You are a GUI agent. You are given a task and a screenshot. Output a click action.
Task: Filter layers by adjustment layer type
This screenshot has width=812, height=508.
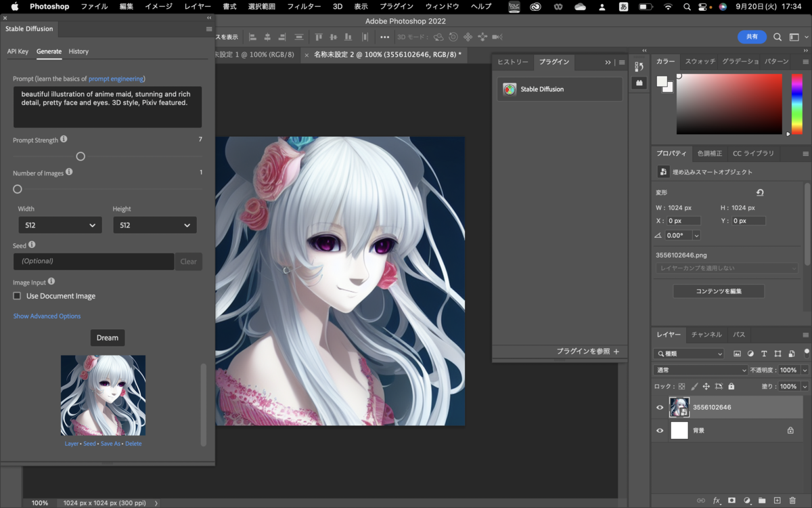[750, 354]
